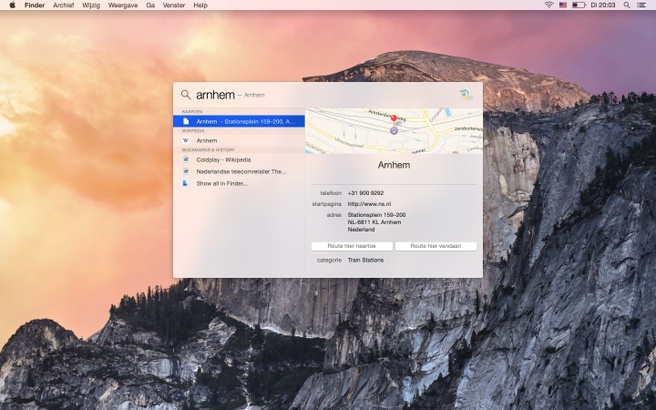
Task: Choose Show all in Finder...
Action: 239,183
